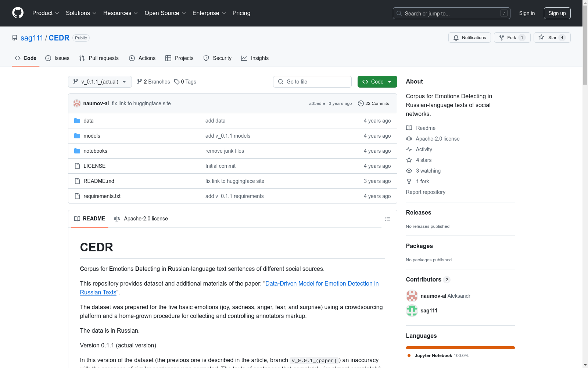The height and width of the screenshot is (368, 588).
Task: Open Apache-2.0 license in About
Action: point(433,139)
